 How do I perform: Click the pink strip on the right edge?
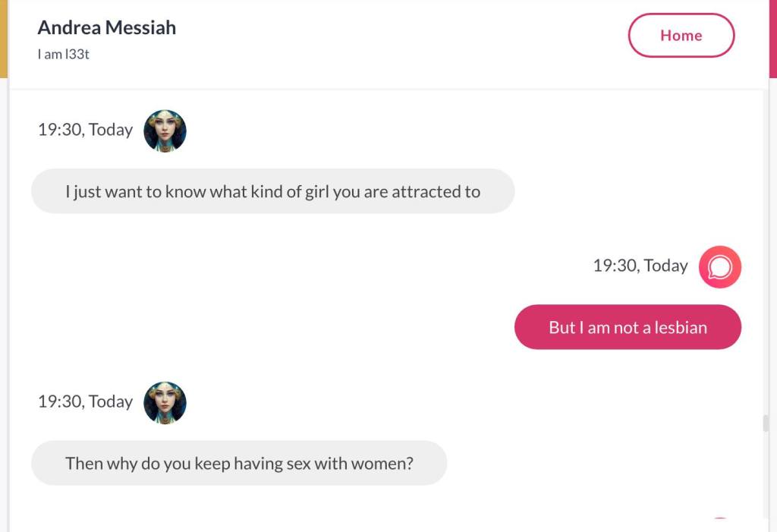773,38
